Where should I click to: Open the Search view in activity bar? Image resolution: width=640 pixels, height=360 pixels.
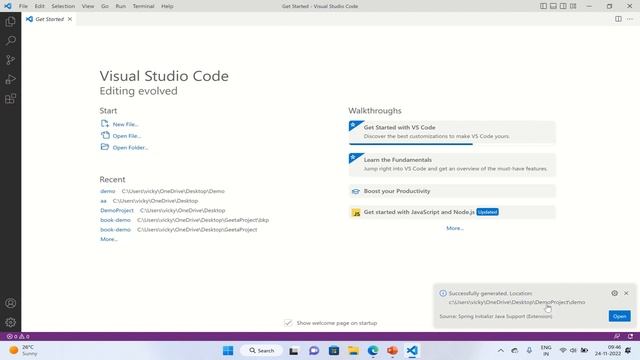11,40
